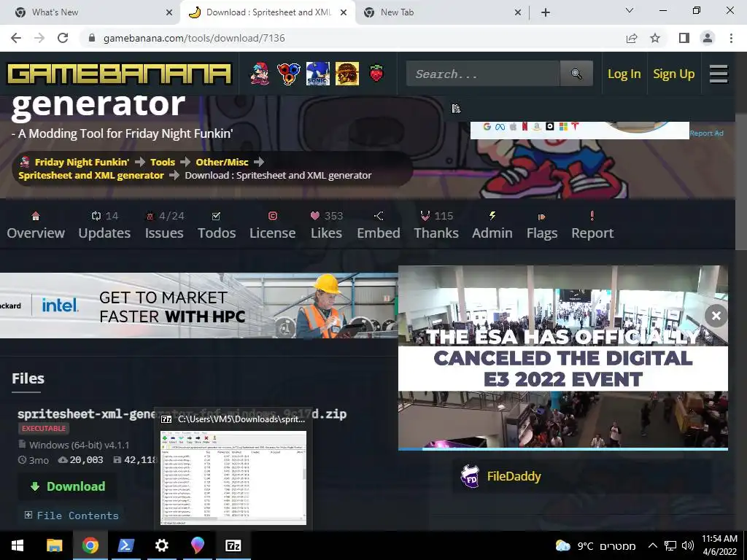
Task: Open the 7-Zip taskbar icon
Action: (233, 545)
